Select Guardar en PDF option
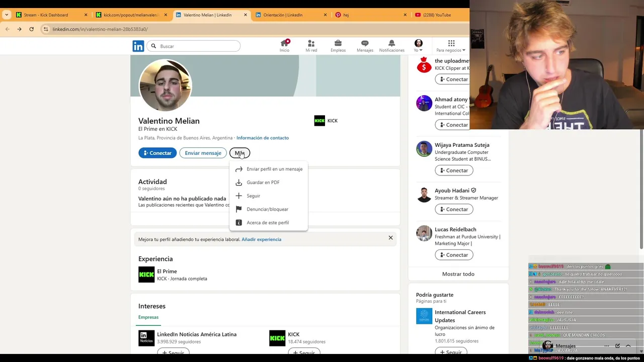 pos(269,183)
